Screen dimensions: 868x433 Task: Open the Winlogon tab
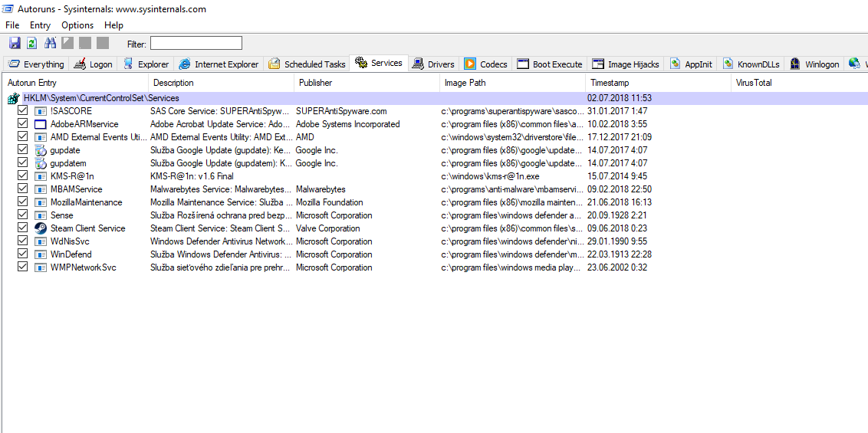click(814, 64)
